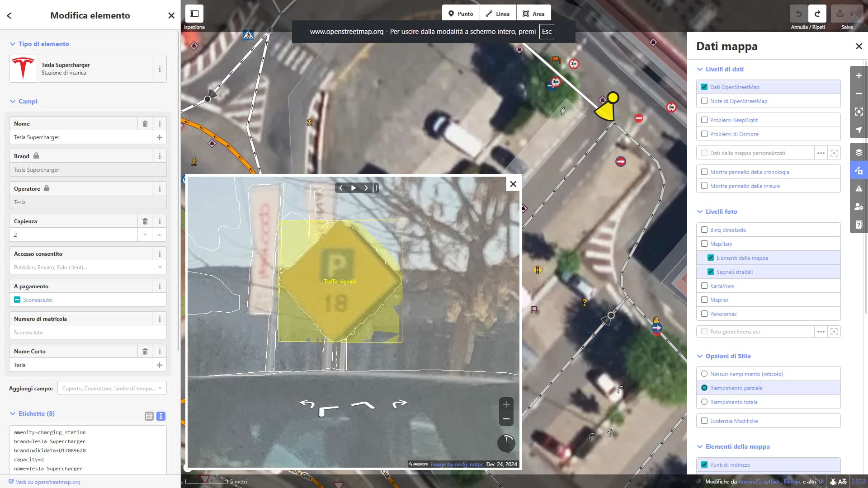This screenshot has width=868, height=488.
Task: Remove the Capienza field
Action: pyautogui.click(x=145, y=221)
